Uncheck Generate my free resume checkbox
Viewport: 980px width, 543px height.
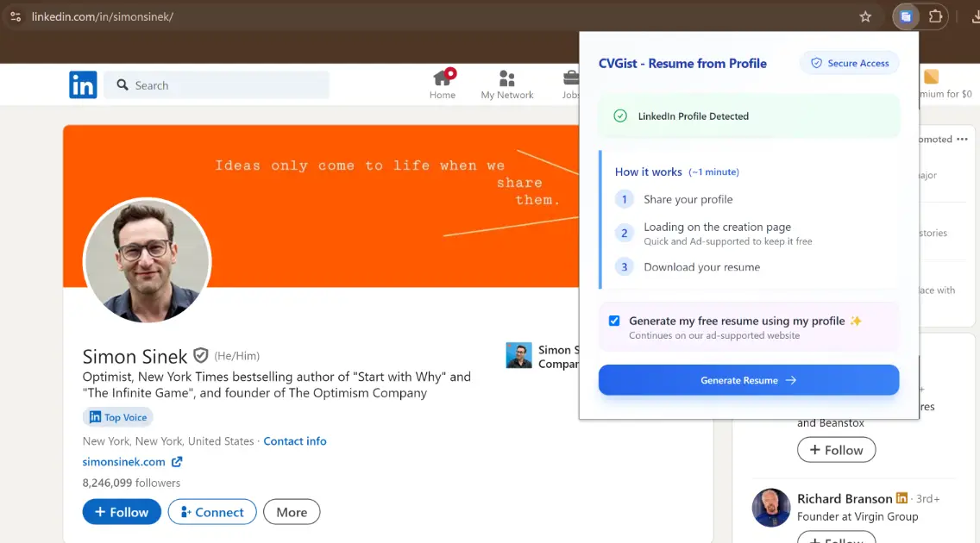[x=614, y=321]
